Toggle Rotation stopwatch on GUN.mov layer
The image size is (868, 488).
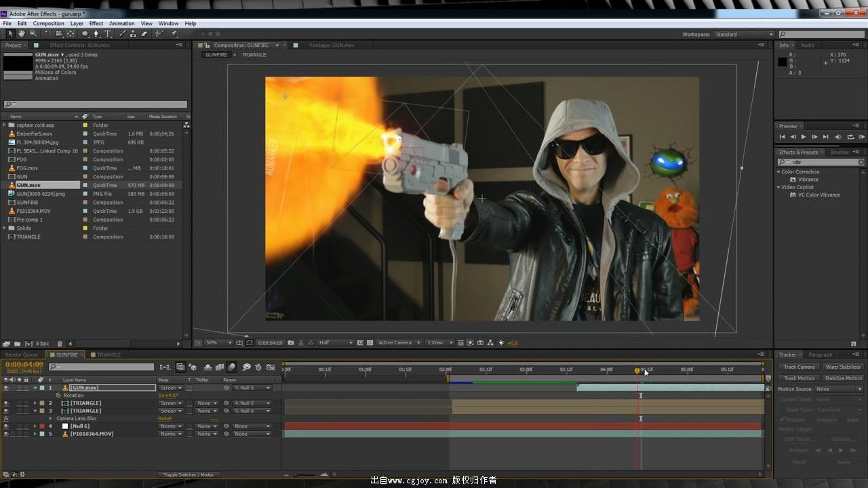pos(58,396)
